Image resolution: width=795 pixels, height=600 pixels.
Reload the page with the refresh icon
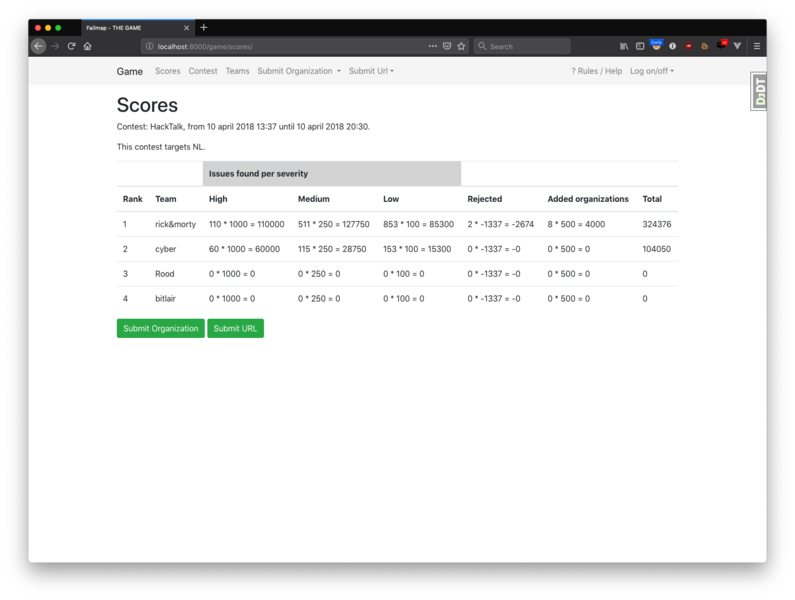(x=71, y=46)
